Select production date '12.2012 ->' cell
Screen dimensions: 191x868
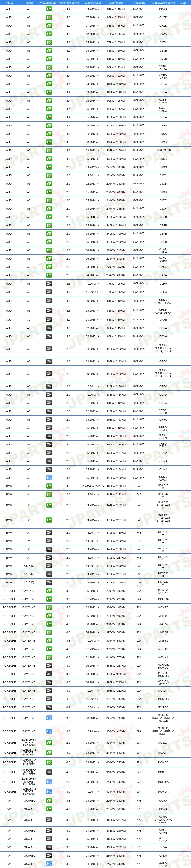[x=93, y=395]
